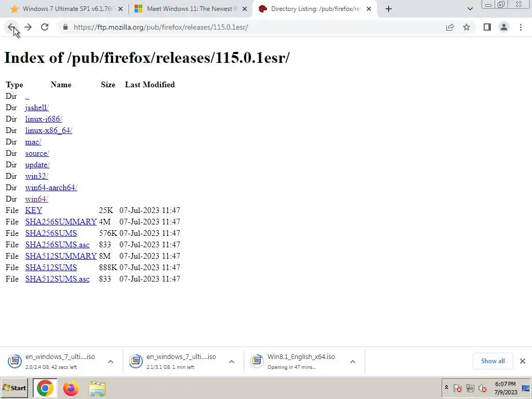Bookmark this page with the star icon
The height and width of the screenshot is (399, 532).
tap(467, 27)
